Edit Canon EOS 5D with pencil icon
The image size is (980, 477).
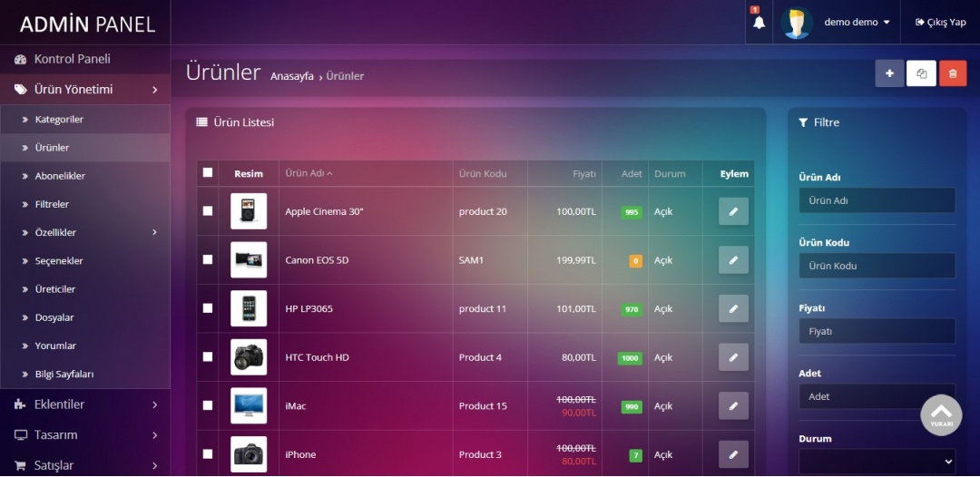733,260
